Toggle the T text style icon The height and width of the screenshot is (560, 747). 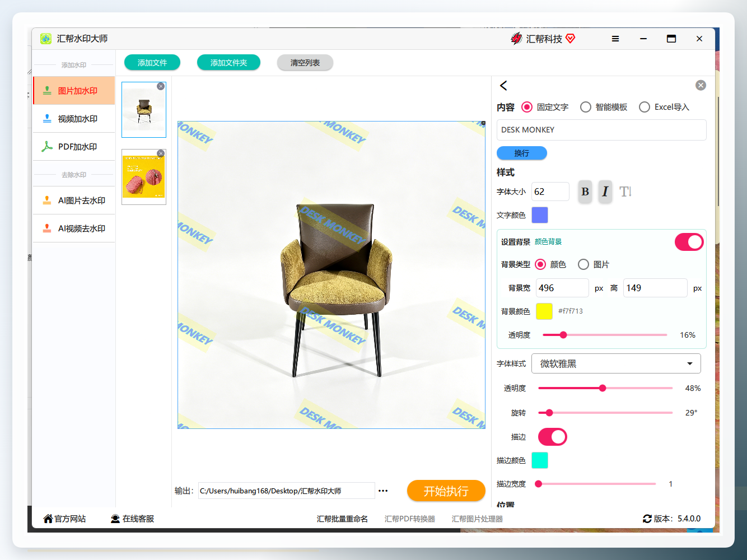625,192
